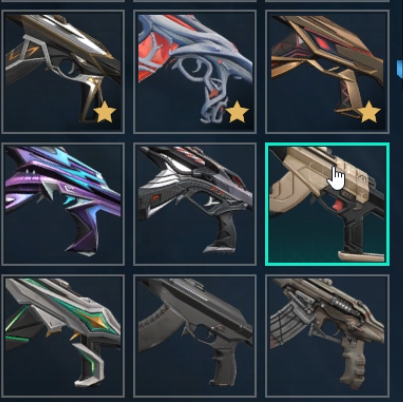Toggle favorite star on thorny blue skin
The height and width of the screenshot is (402, 403).
pos(237,112)
